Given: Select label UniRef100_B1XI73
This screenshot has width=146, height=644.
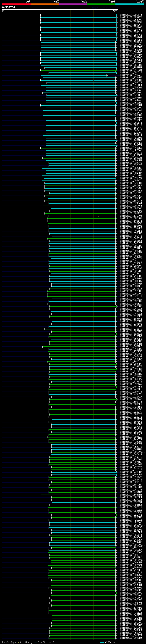Looking at the screenshot, I should click(131, 372).
